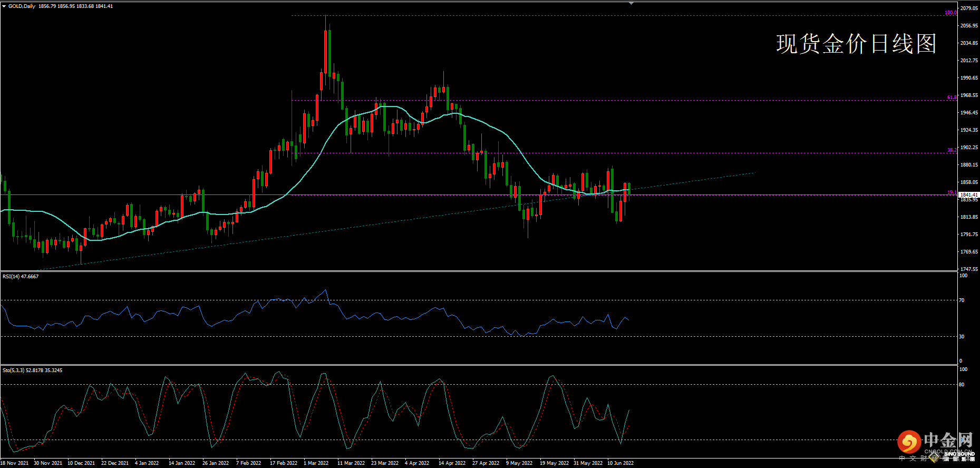Click the chart shift triangle marker at top

tap(631, 3)
